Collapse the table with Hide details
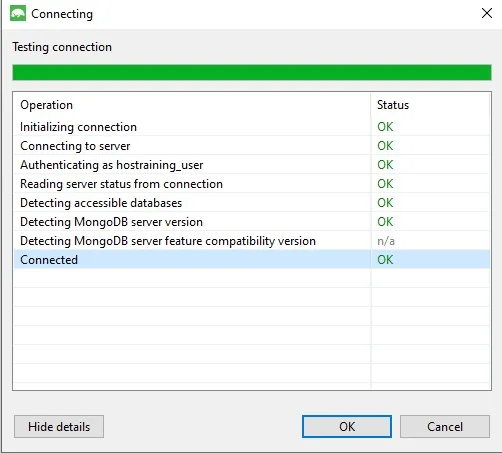 point(59,426)
